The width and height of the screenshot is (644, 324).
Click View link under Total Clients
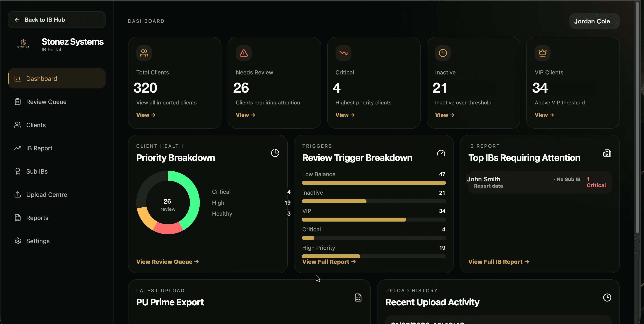[x=146, y=115]
